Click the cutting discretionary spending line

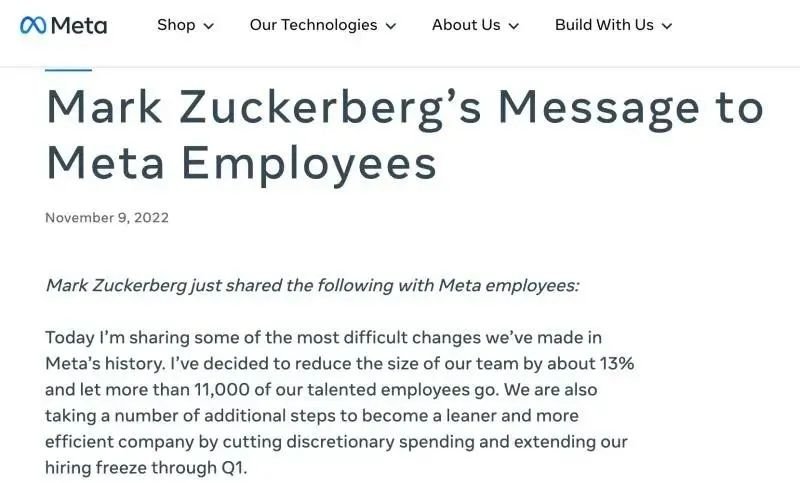[336, 442]
